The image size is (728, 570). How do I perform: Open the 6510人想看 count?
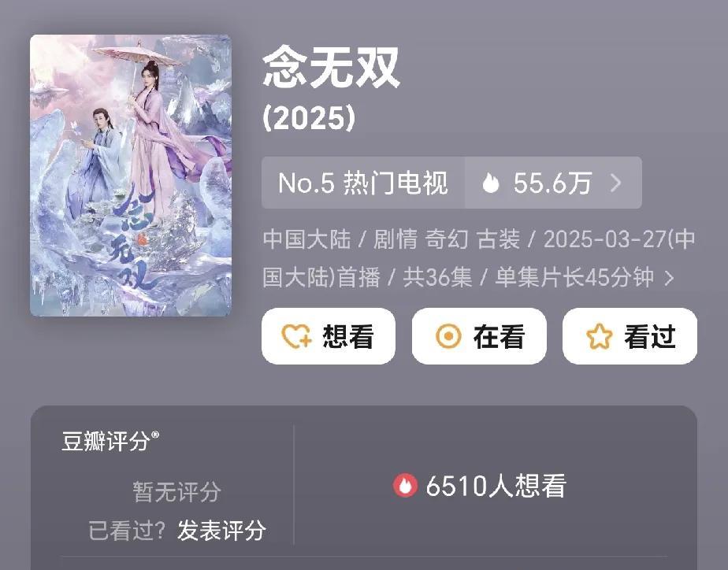496,486
